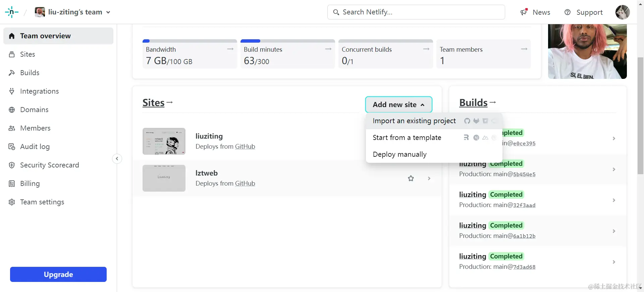Click the Builds hammer icon in the sidebar
The width and height of the screenshot is (644, 292).
click(x=12, y=73)
